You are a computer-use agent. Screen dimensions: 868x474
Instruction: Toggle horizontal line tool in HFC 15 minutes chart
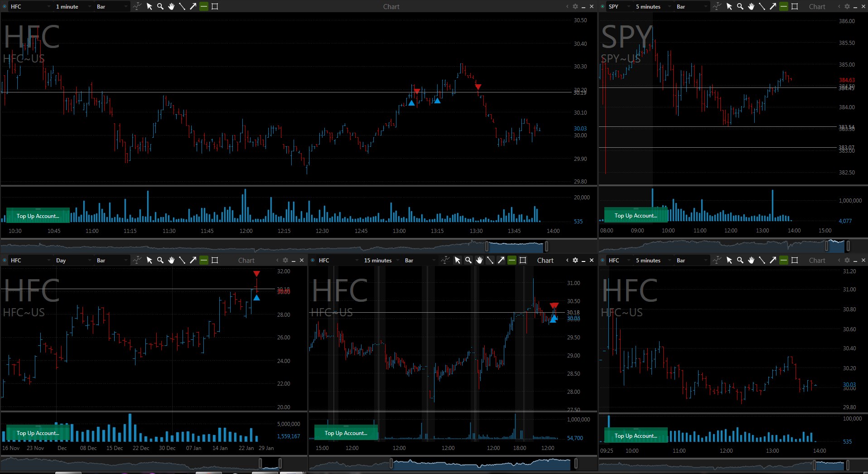tap(512, 260)
